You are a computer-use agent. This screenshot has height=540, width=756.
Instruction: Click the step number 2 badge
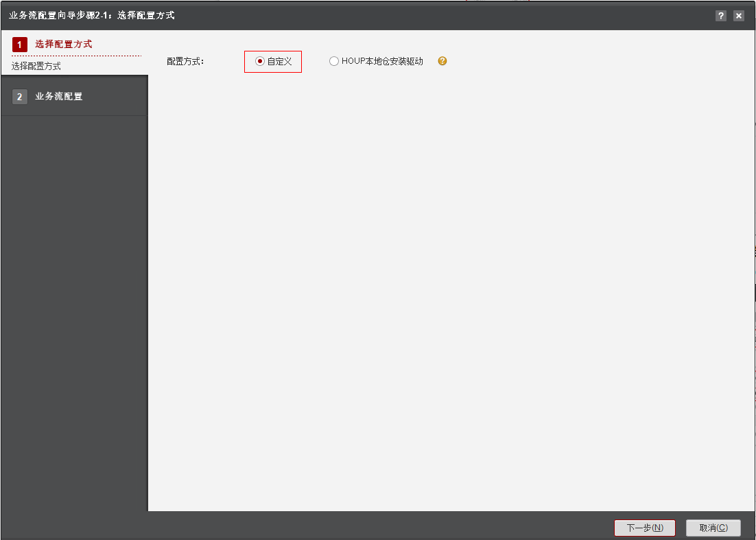point(20,97)
